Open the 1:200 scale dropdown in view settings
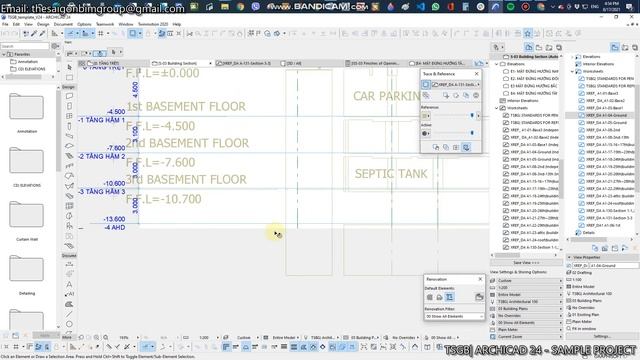640x360 pixels. pyautogui.click(x=529, y=288)
